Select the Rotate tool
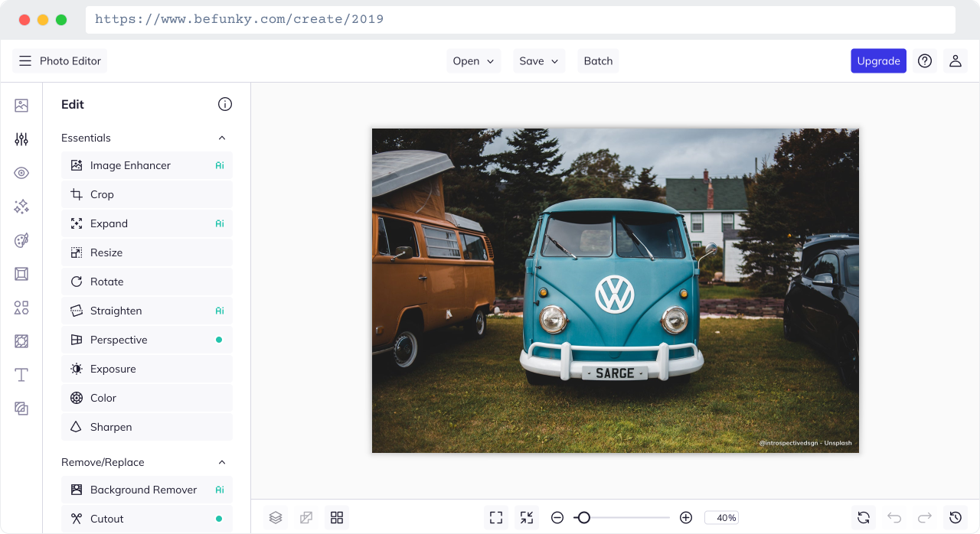980x534 pixels. [147, 282]
